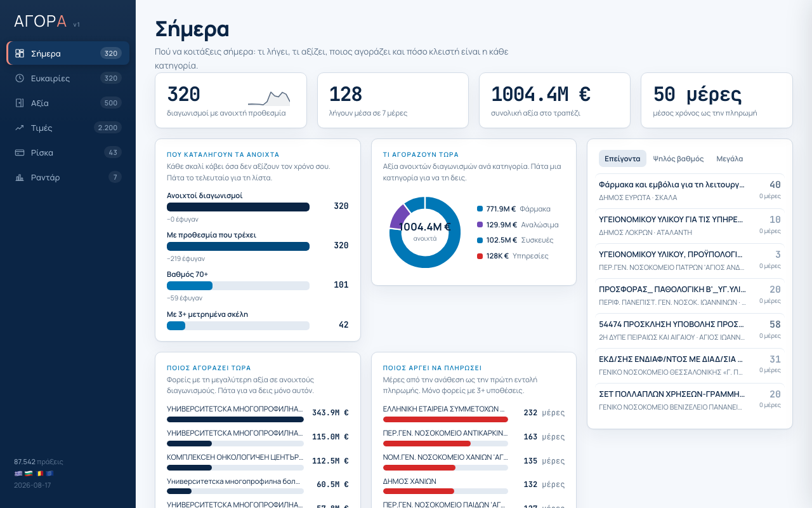Click the ΑΓΟΡΑ logo
Screen dimensions: 812x508
[x=41, y=21]
